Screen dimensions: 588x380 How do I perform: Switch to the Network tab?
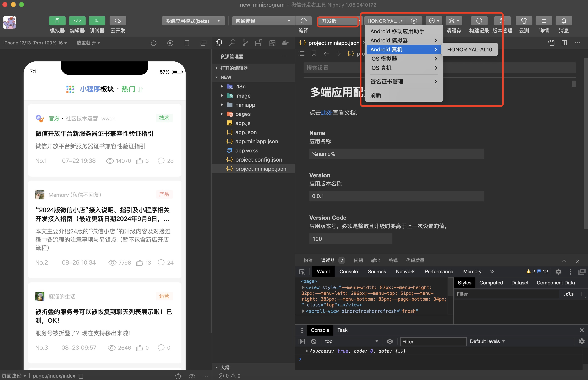pyautogui.click(x=405, y=272)
